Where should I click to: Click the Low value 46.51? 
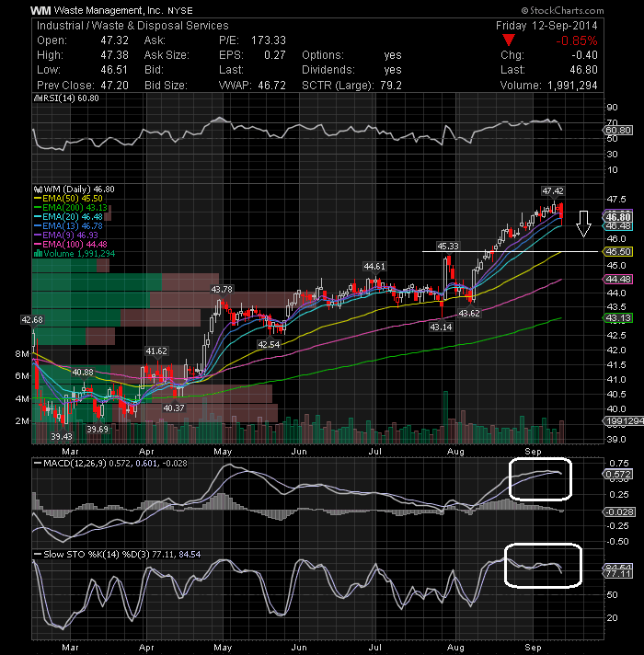pyautogui.click(x=114, y=70)
